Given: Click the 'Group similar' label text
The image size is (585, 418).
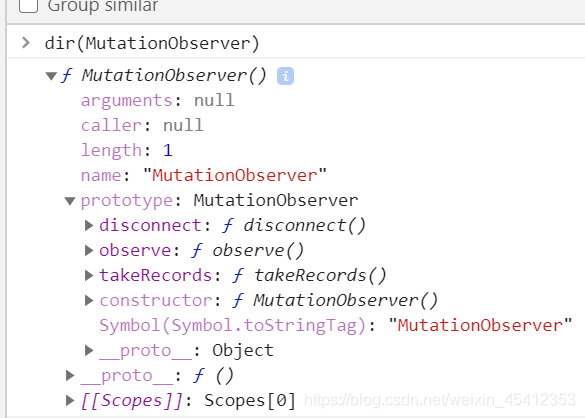Looking at the screenshot, I should [103, 5].
